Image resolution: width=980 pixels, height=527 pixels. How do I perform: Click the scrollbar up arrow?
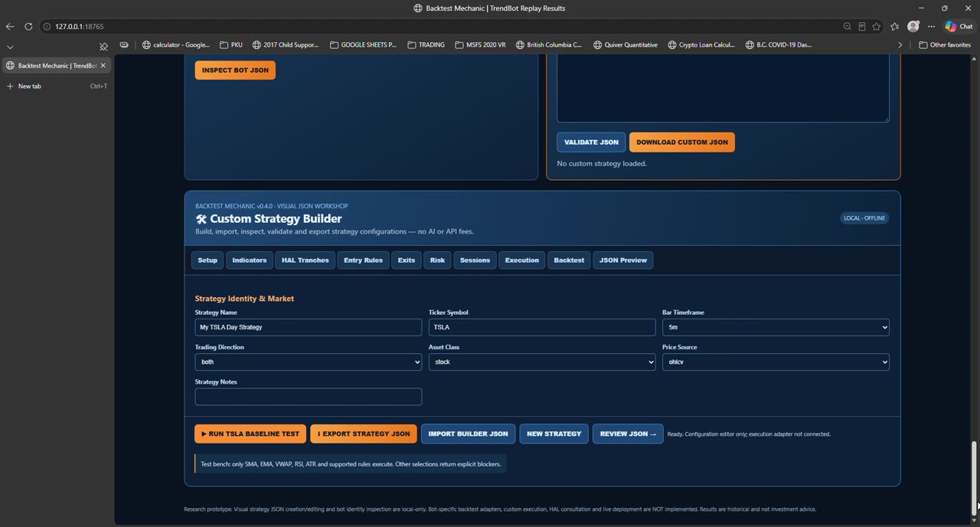pos(974,58)
